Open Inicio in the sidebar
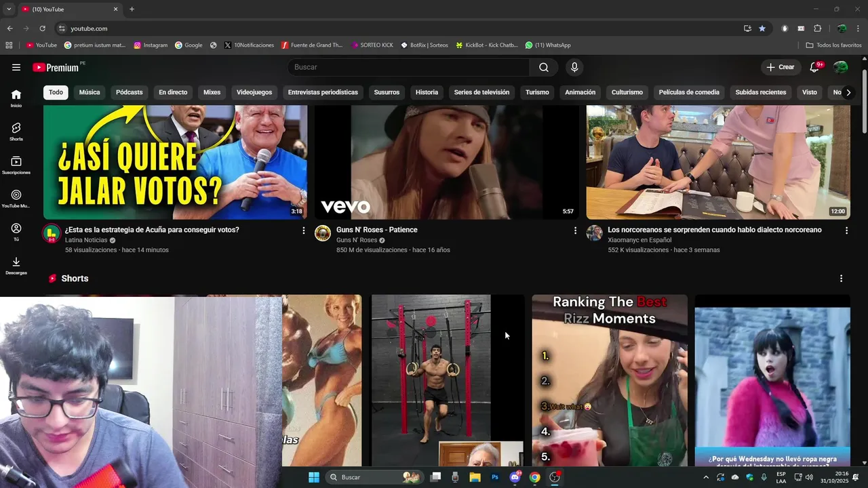Screen dimensions: 868x488 click(x=16, y=98)
